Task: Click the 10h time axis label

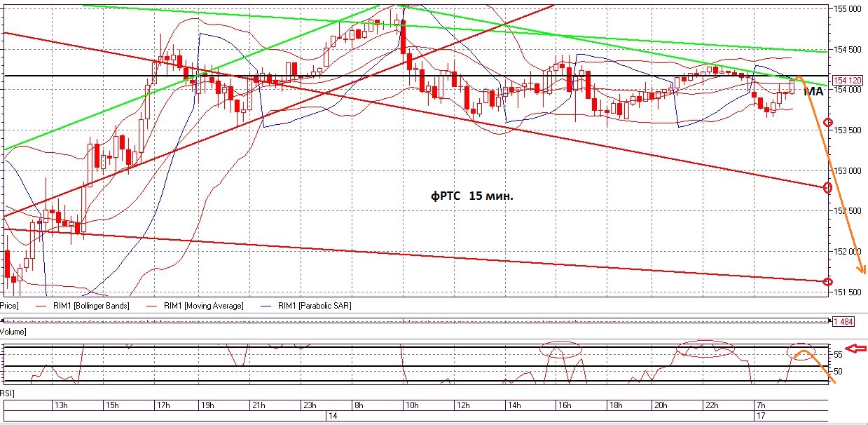Action: (413, 405)
